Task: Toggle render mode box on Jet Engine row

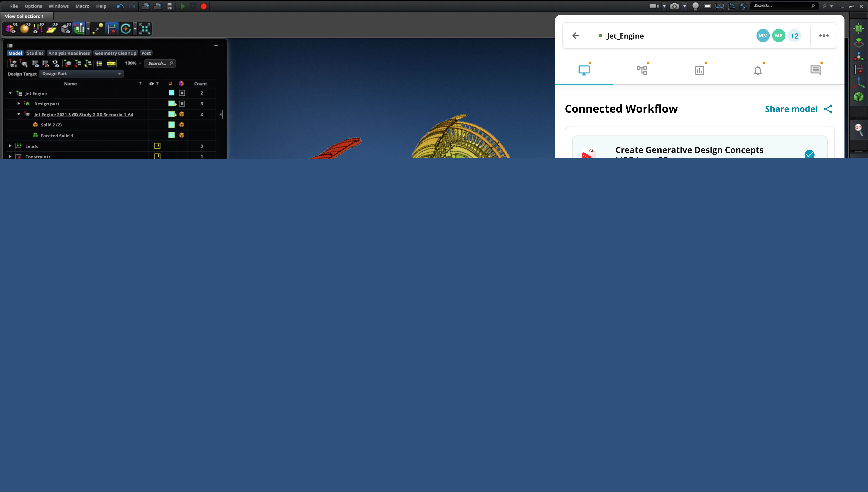Action: tap(182, 93)
